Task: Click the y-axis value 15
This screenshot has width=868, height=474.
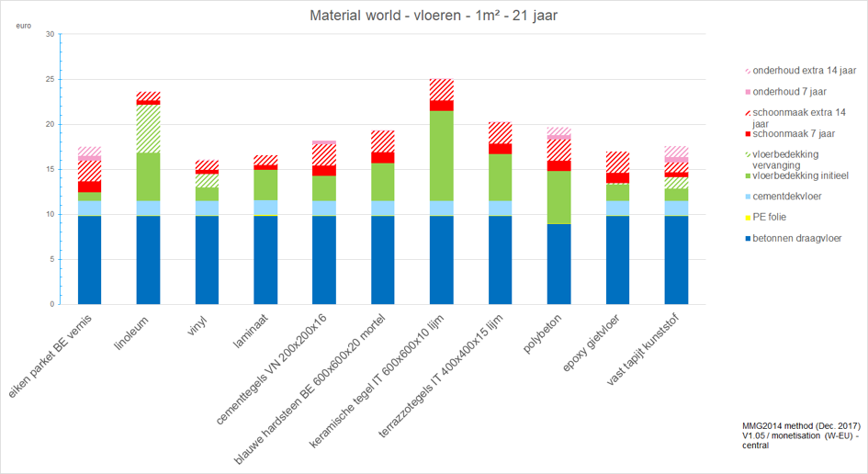Action: tap(50, 169)
